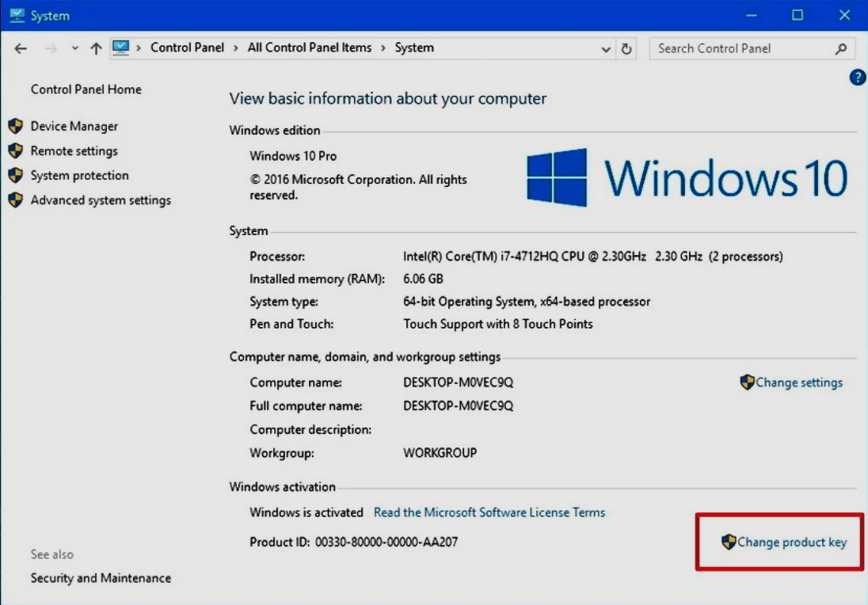Click the blue help question mark icon
This screenshot has height=605, width=868.
pyautogui.click(x=857, y=78)
